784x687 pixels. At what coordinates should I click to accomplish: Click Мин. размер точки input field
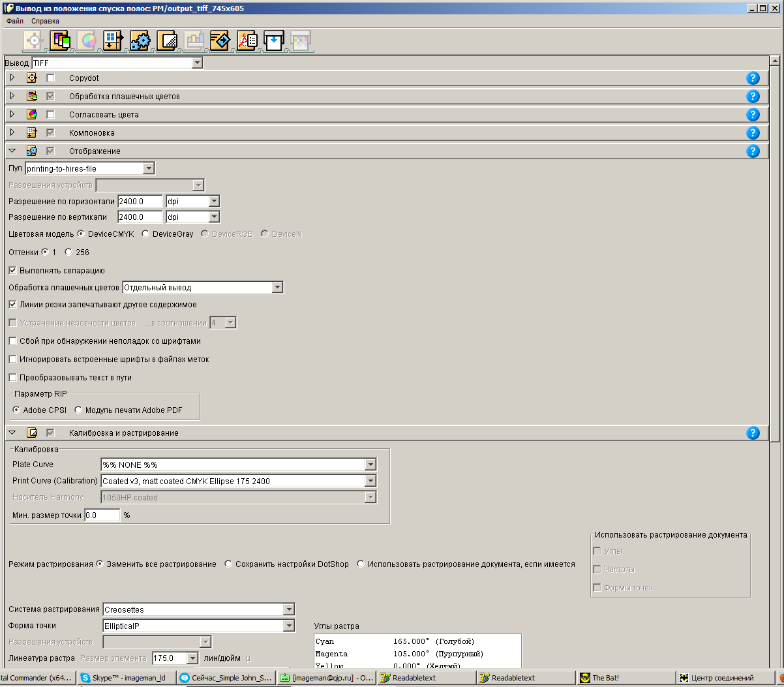coord(102,515)
